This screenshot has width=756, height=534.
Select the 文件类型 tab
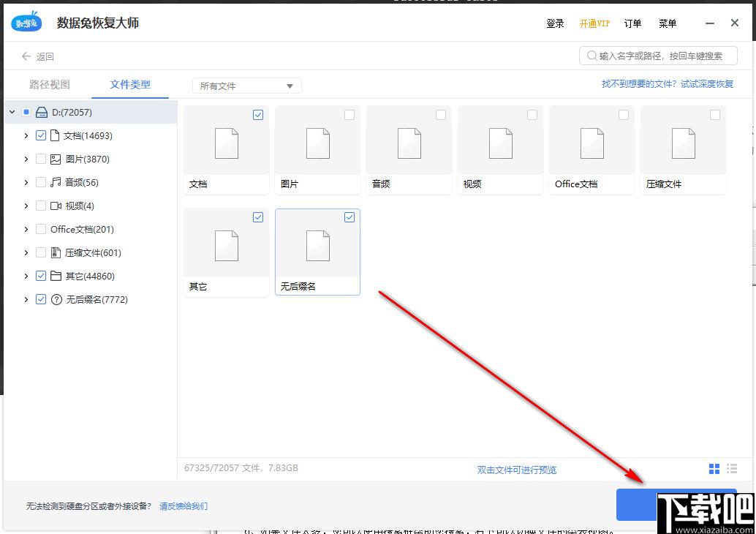[130, 85]
